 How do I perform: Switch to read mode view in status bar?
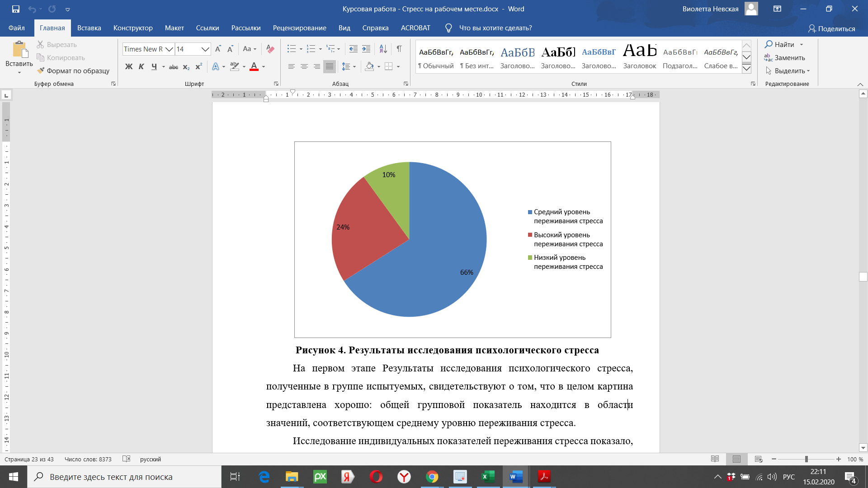pos(715,459)
